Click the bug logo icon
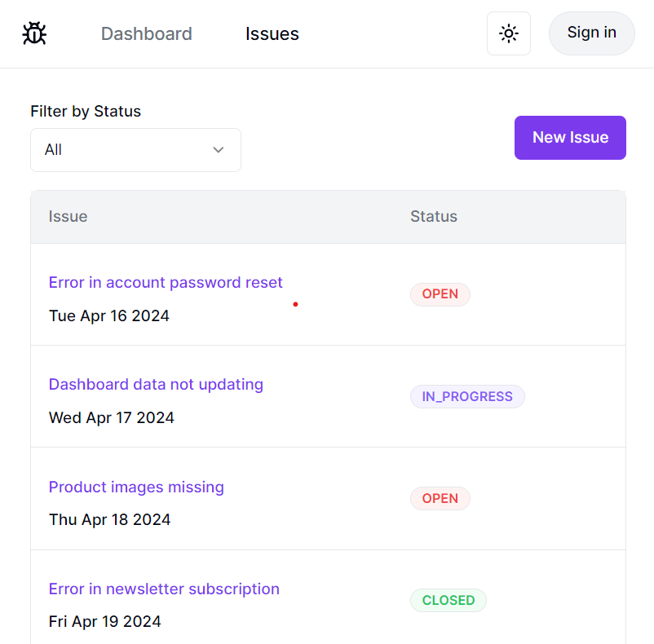654x644 pixels. coord(34,33)
